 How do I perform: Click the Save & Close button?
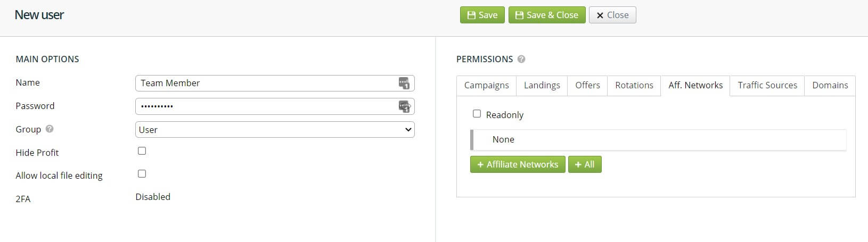[x=547, y=15]
